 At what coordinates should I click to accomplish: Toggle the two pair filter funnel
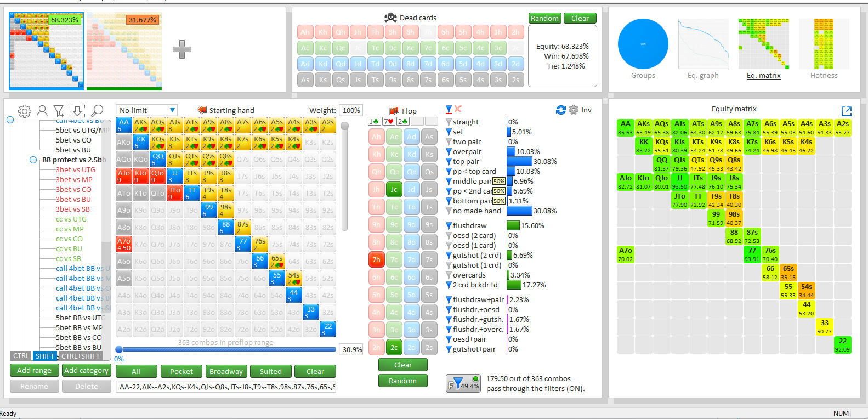[x=449, y=142]
